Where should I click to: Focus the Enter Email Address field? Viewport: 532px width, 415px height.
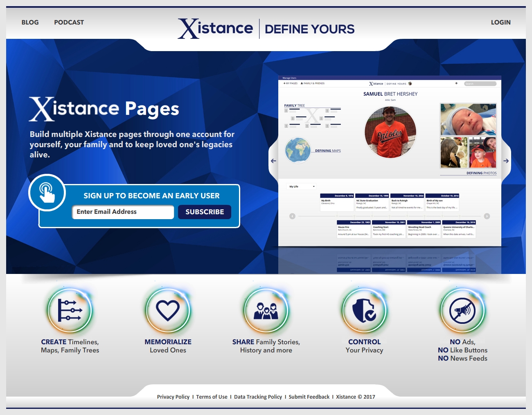click(x=123, y=212)
